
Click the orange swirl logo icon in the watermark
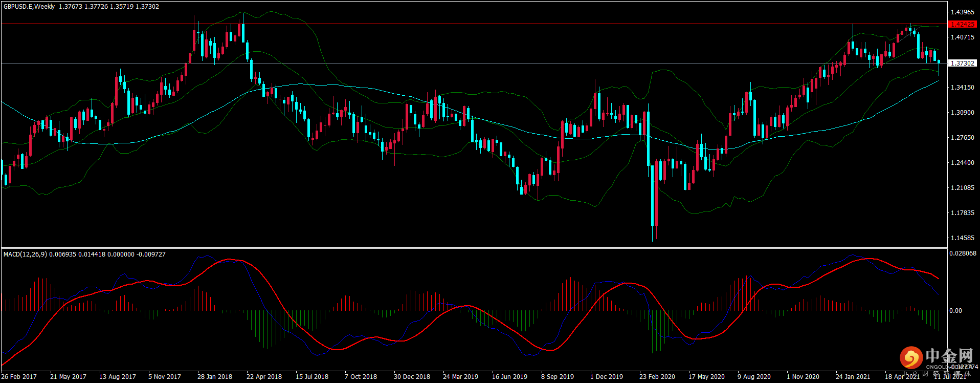(x=911, y=357)
